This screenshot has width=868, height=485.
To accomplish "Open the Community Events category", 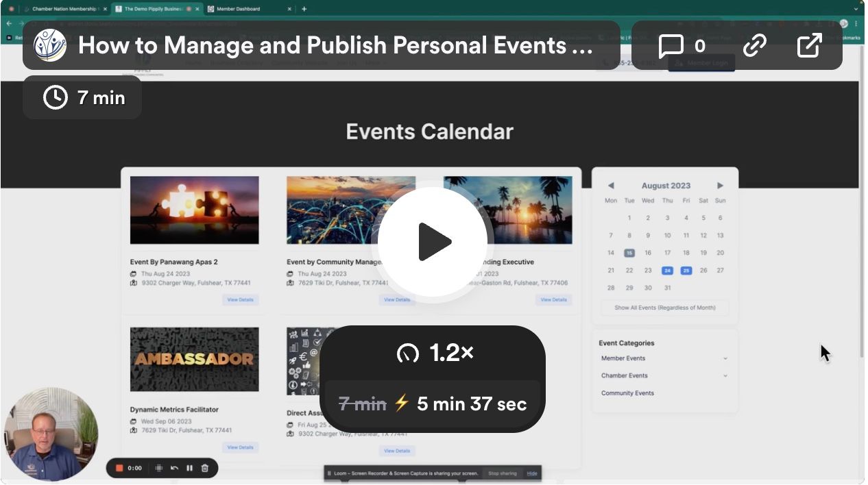I will click(627, 393).
